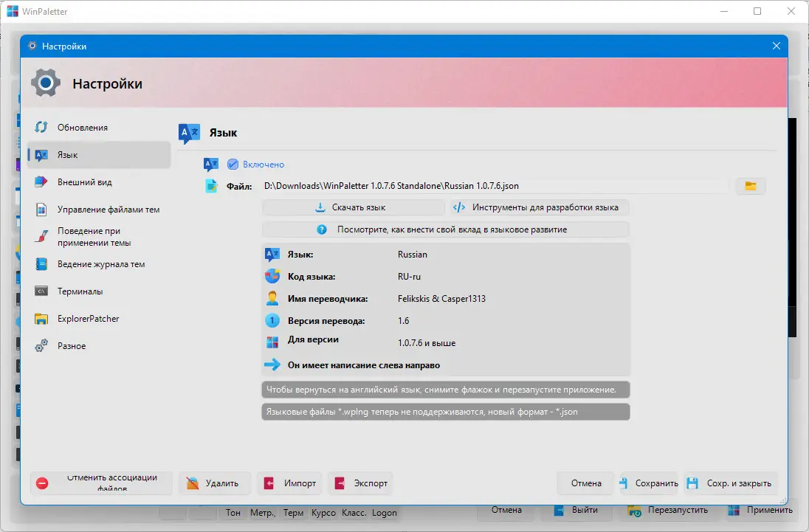Click the theme file management icon

click(x=41, y=210)
